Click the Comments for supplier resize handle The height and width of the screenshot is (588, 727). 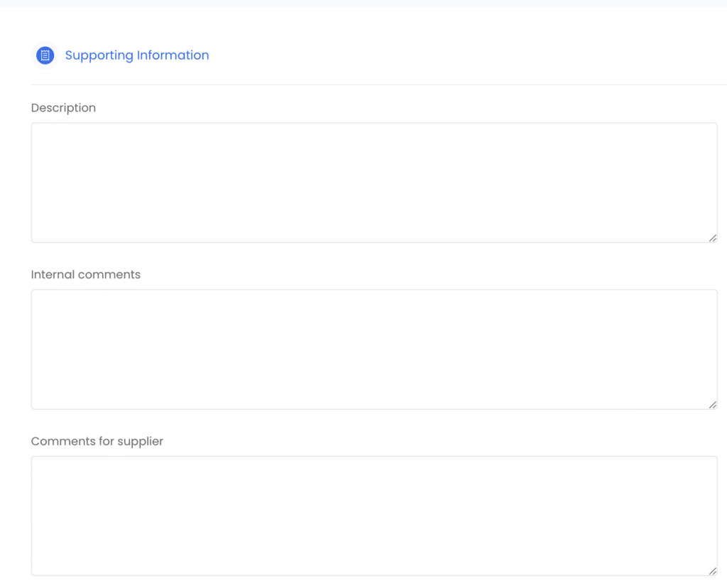(x=713, y=571)
